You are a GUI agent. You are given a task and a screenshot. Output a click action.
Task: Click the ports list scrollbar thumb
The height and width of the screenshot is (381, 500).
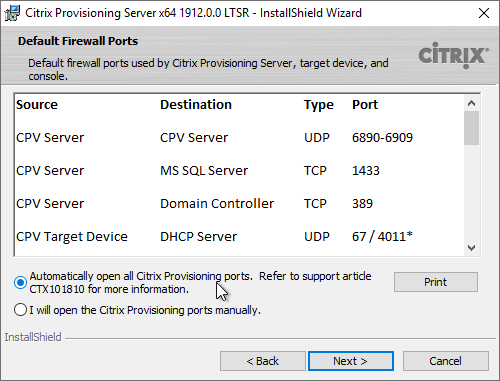(x=471, y=128)
